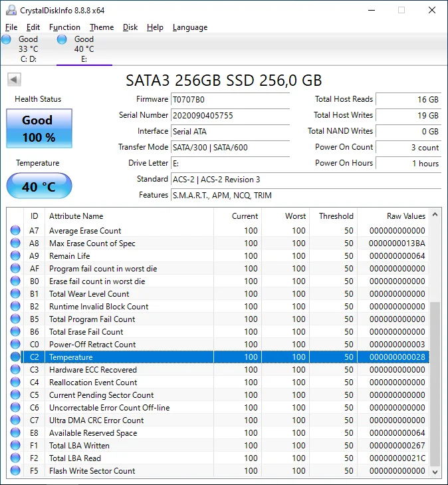This screenshot has width=448, height=485.
Task: Click the 40 °C temperature button
Action: pyautogui.click(x=39, y=186)
